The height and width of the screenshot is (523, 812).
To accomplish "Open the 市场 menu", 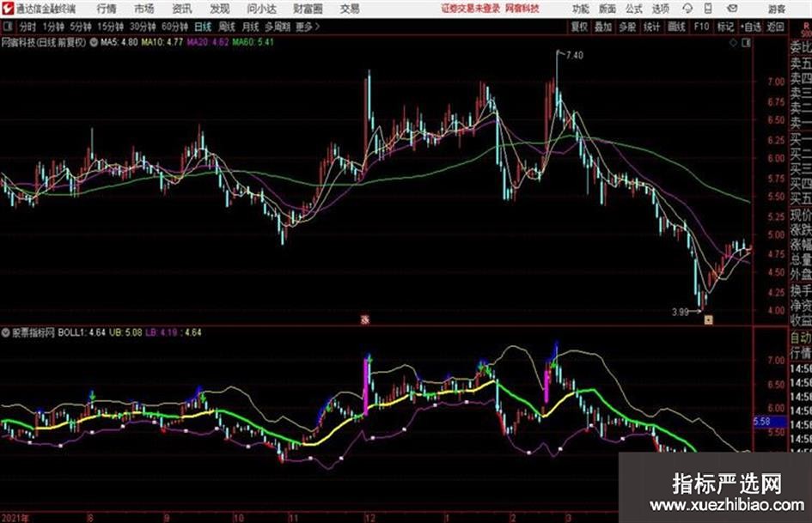I will pos(144,9).
